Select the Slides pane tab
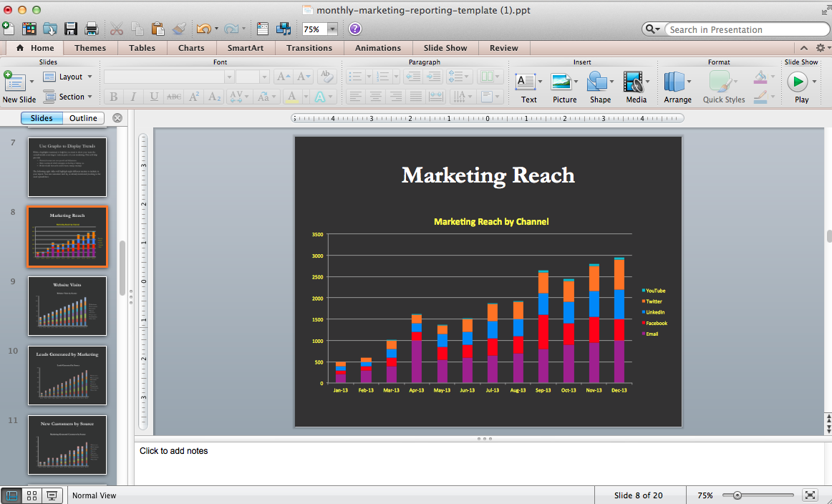This screenshot has height=504, width=832. tap(42, 118)
